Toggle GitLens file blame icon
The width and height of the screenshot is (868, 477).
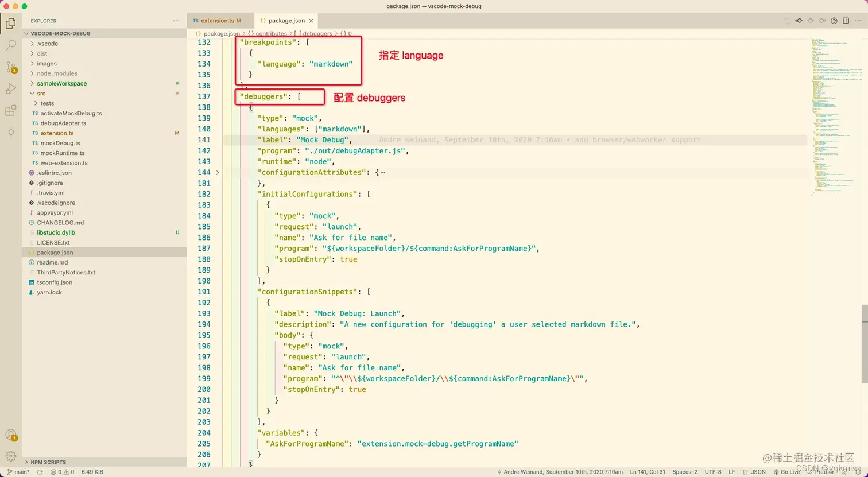click(x=835, y=21)
